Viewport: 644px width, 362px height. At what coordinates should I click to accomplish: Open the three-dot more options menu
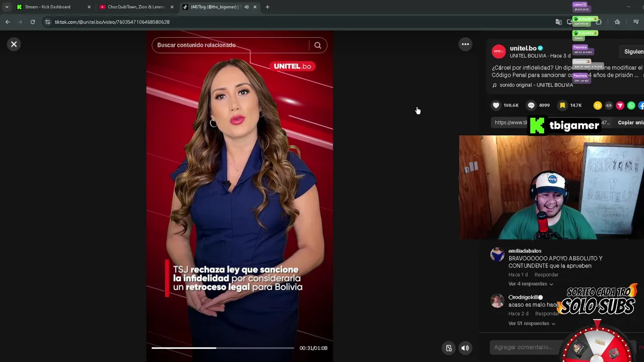[x=465, y=44]
